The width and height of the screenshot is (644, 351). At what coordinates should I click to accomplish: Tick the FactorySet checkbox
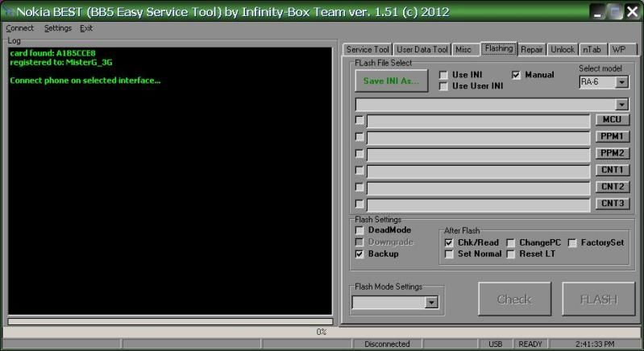click(x=572, y=242)
